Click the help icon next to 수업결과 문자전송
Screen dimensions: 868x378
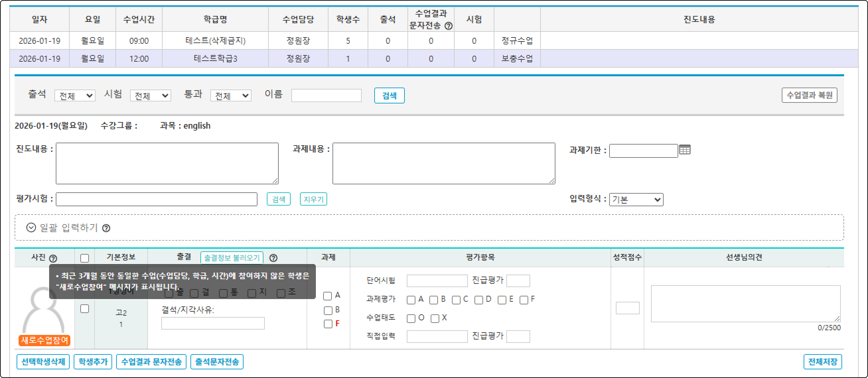click(449, 26)
